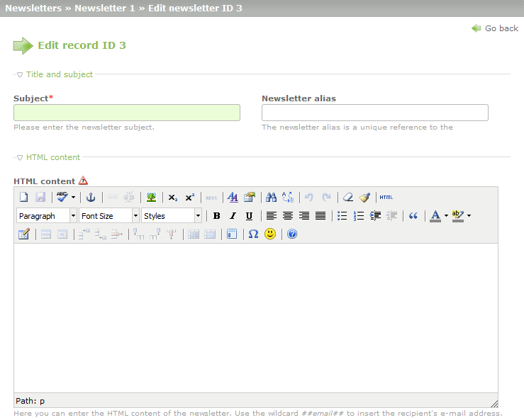Viewport: 524px width, 420px height.
Task: Toggle bold formatting
Action: [x=216, y=216]
